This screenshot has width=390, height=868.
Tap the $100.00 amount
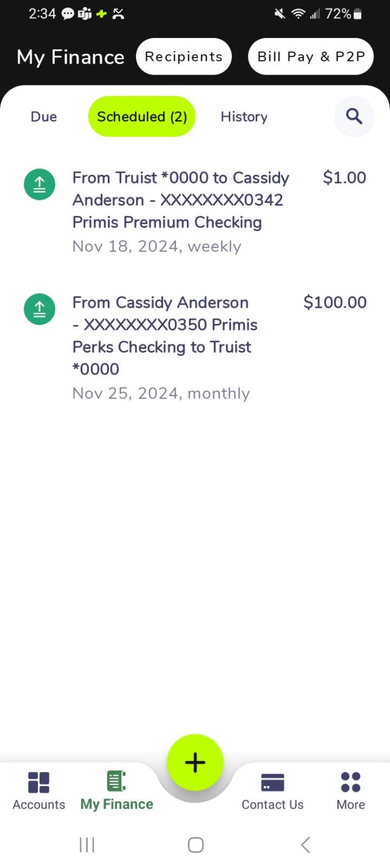coord(335,302)
